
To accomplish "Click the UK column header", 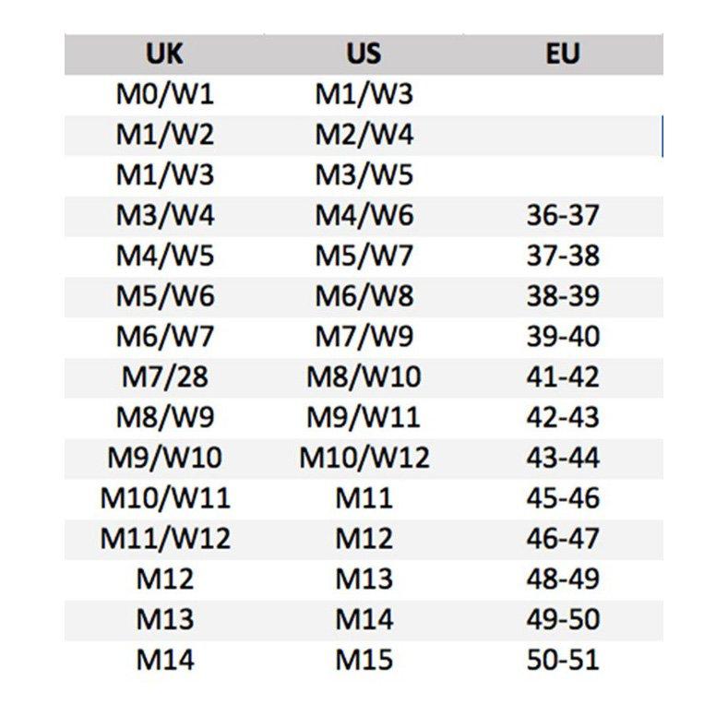I will click(x=164, y=54).
